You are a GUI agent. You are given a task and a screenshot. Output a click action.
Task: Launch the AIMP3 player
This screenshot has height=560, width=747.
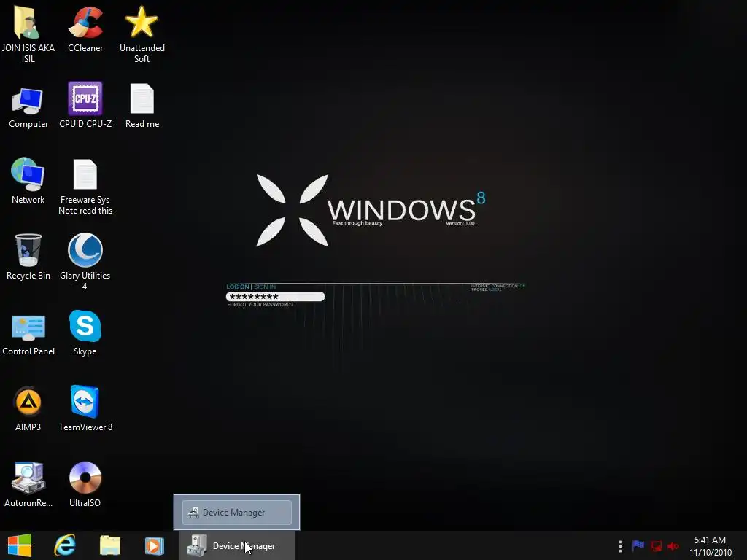click(28, 408)
